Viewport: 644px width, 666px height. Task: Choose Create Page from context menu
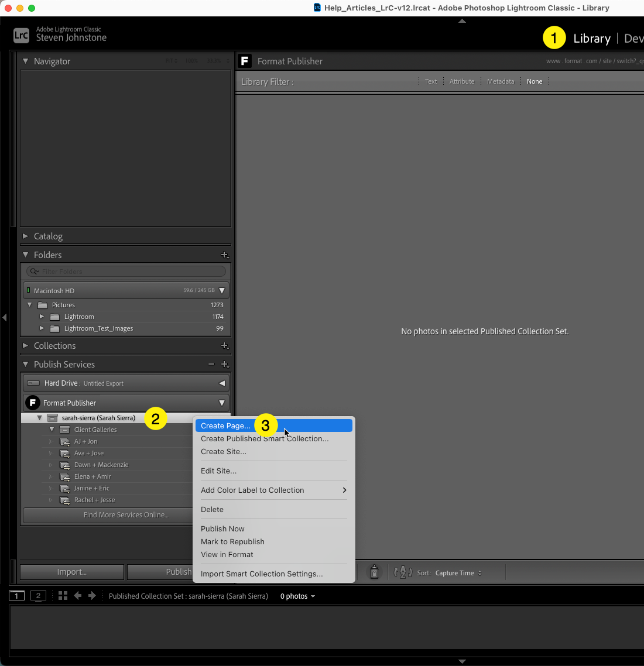[225, 426]
